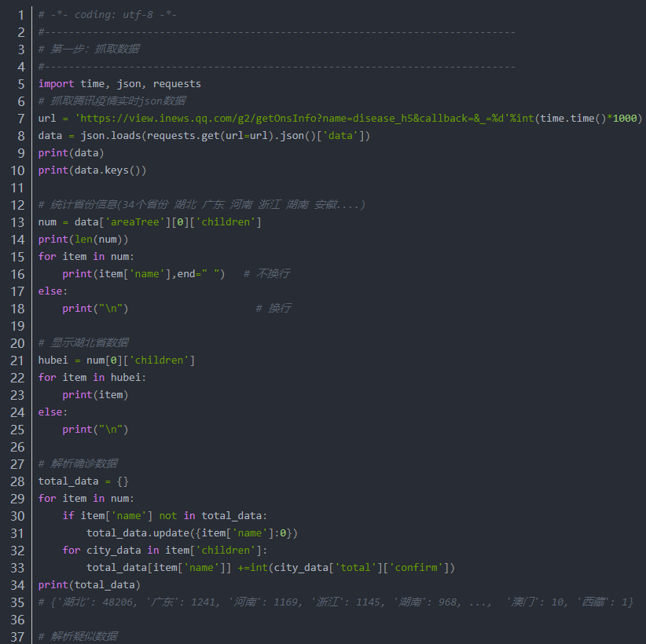Image resolution: width=646 pixels, height=644 pixels.
Task: Click the word 'requests' in the import line
Action: 177,84
